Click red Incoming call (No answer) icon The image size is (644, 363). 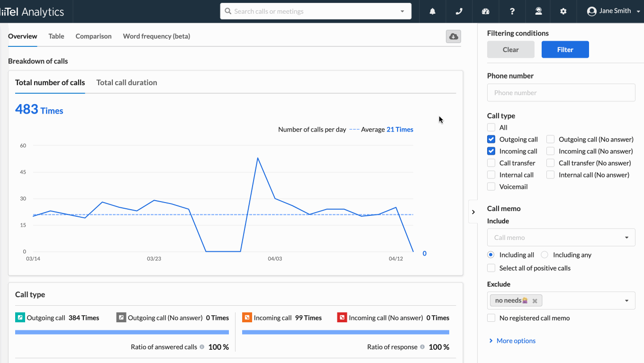click(x=342, y=318)
